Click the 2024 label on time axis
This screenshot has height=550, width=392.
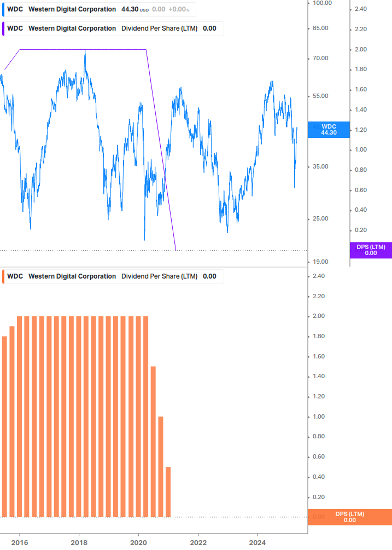pos(258,543)
